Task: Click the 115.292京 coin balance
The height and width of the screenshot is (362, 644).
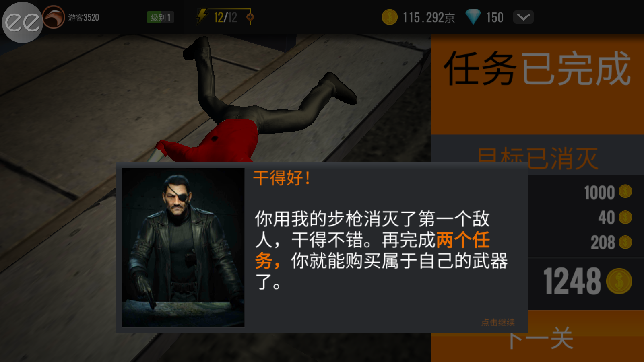Action: tap(429, 17)
